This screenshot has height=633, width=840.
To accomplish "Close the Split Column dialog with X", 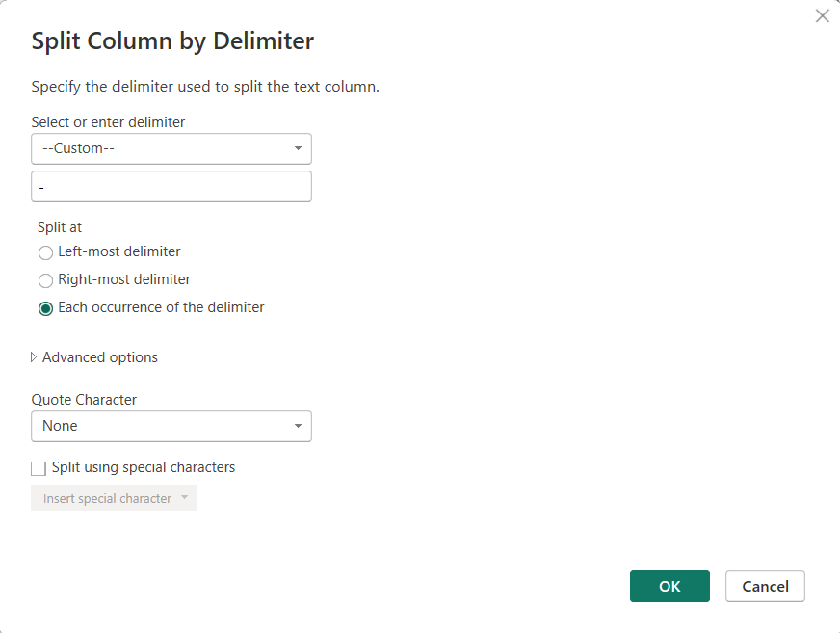I will click(822, 15).
